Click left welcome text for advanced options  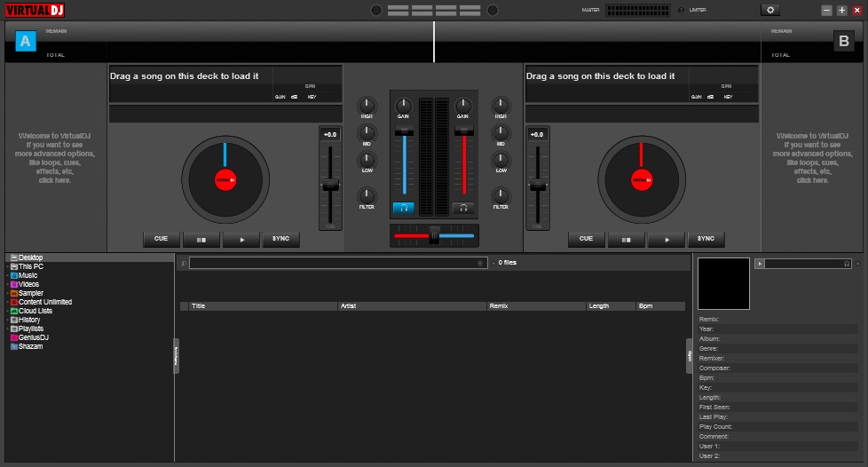pyautogui.click(x=54, y=158)
